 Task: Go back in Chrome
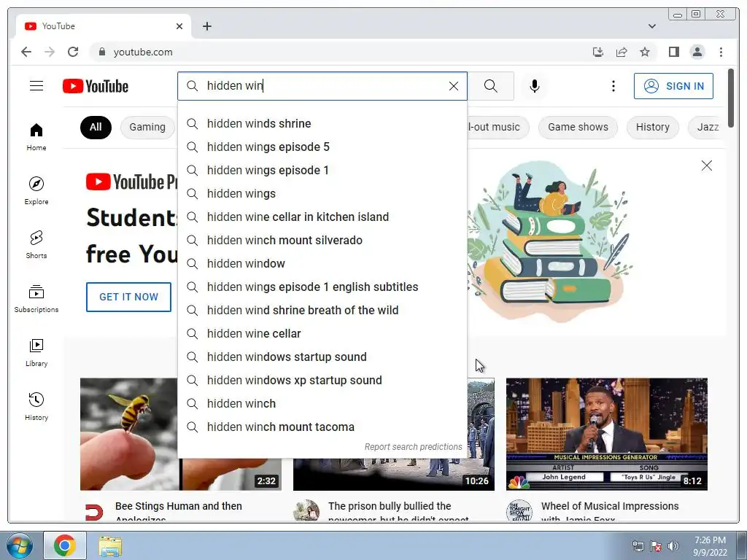point(26,52)
